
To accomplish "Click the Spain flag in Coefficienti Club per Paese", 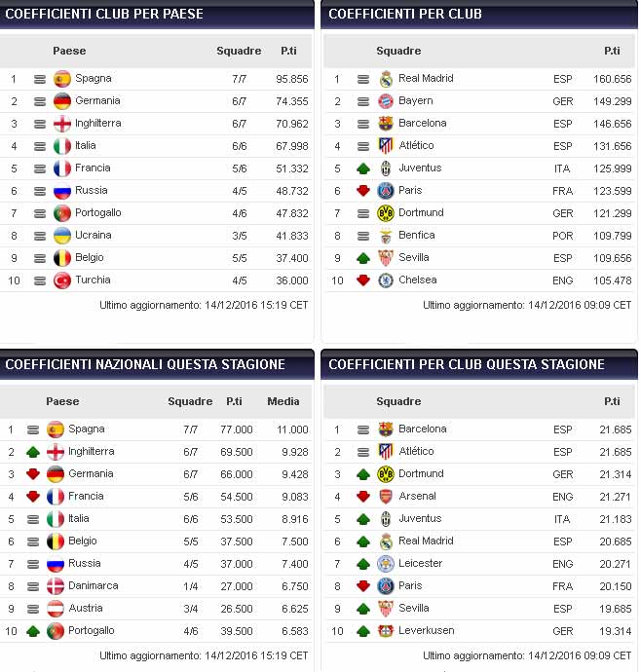I will point(62,79).
